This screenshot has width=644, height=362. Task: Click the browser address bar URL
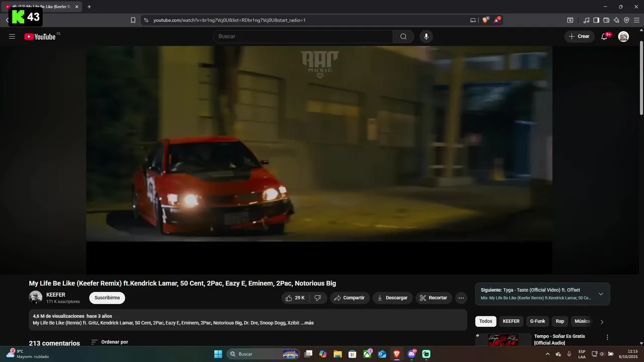(x=229, y=20)
